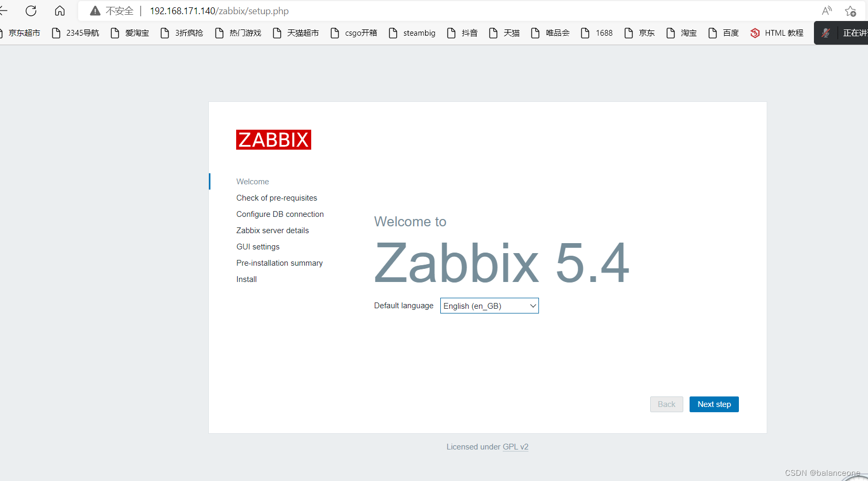Open the 京东 bookmark
Viewport: 868px width, 481px height.
tap(640, 33)
